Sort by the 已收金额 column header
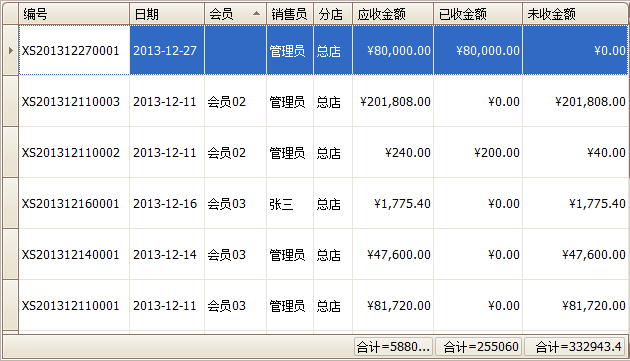 (478, 14)
